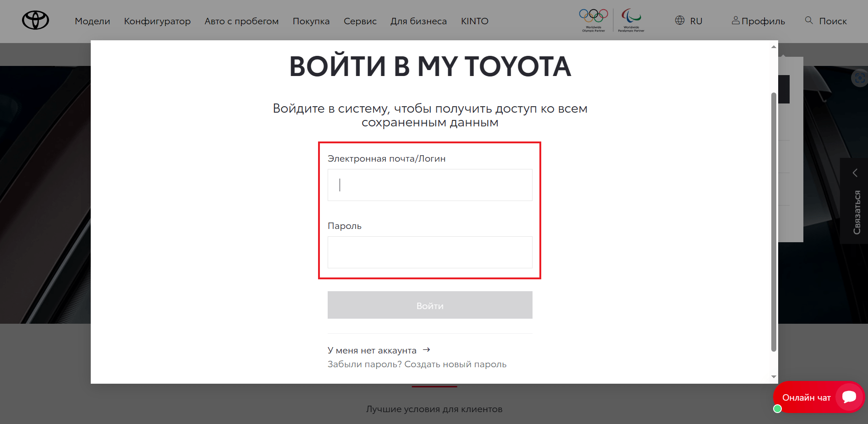
Task: Click the image scan icon at right edge
Action: coord(860,78)
